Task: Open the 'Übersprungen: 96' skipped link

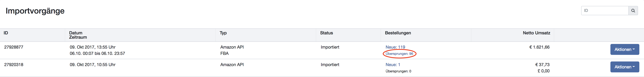Action: point(399,54)
